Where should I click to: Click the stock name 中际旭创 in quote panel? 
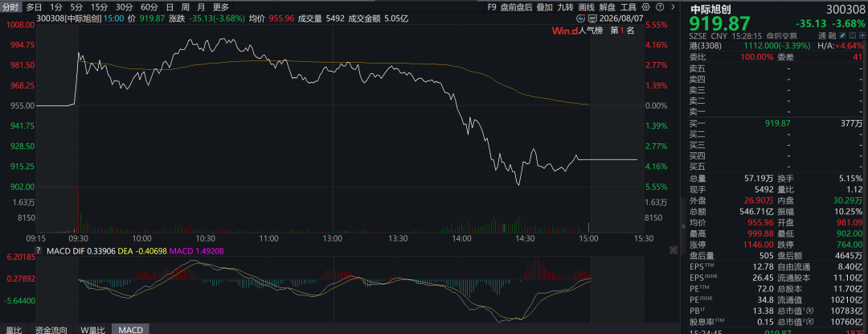(x=710, y=10)
